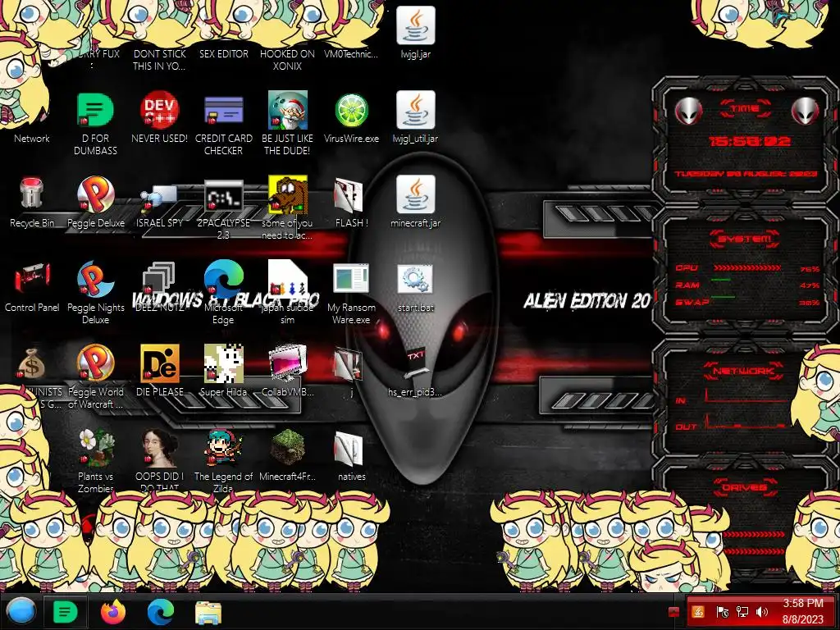Open File Explorer from the taskbar

tap(208, 613)
